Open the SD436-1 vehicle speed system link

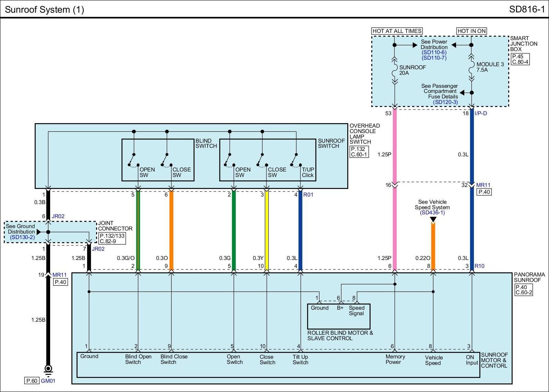432,213
